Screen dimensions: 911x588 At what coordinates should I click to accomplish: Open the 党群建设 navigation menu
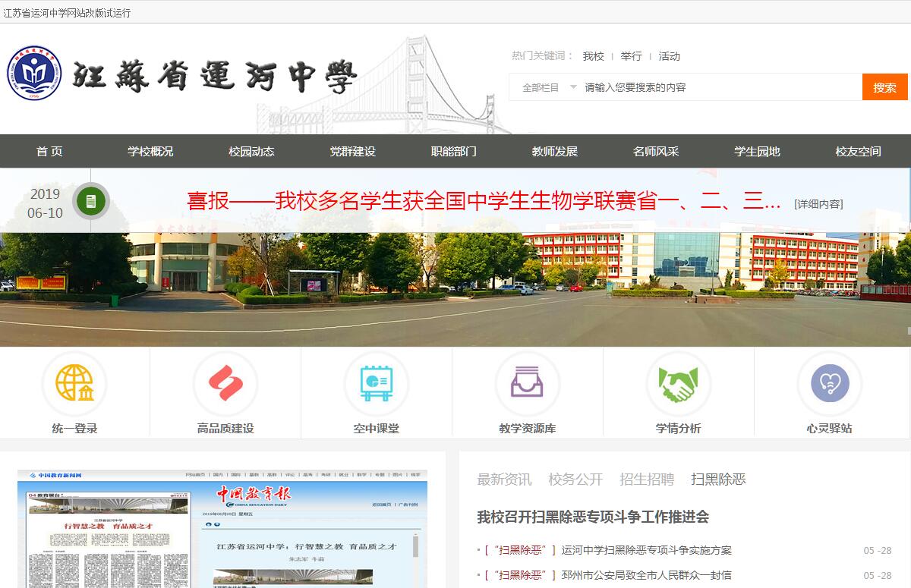[352, 151]
